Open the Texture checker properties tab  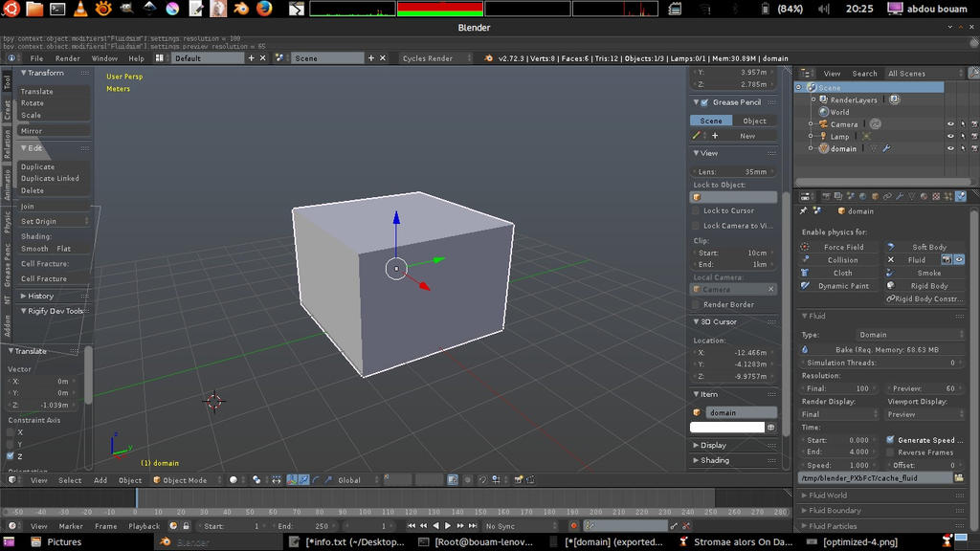coord(936,196)
